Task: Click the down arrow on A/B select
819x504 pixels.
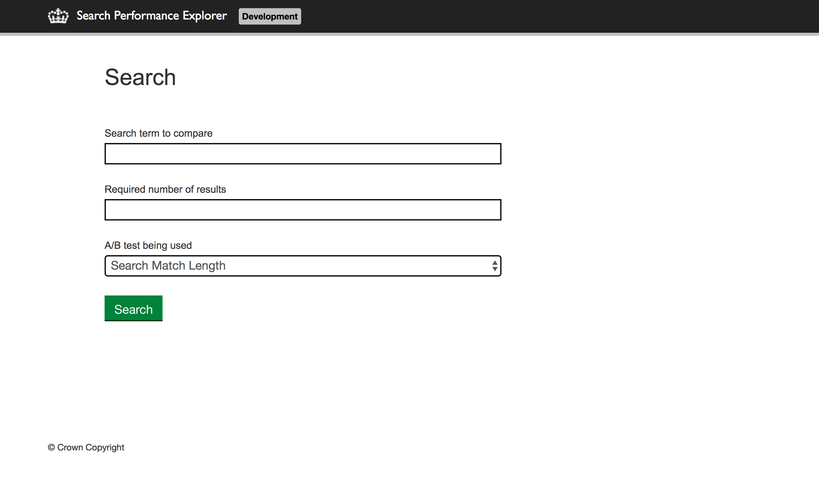Action: pyautogui.click(x=495, y=269)
